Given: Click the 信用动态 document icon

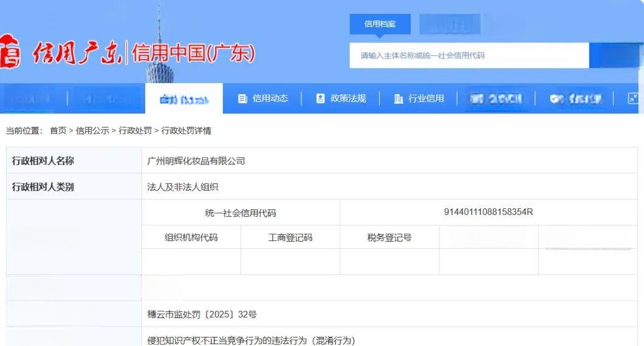Looking at the screenshot, I should [x=242, y=98].
